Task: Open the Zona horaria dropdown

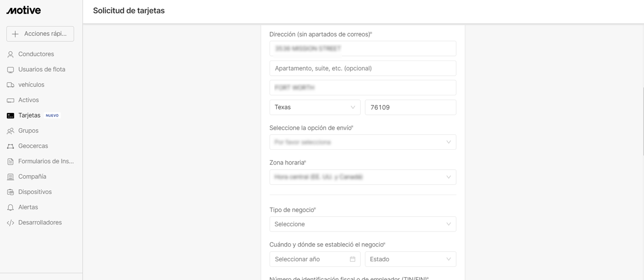Action: 362,177
